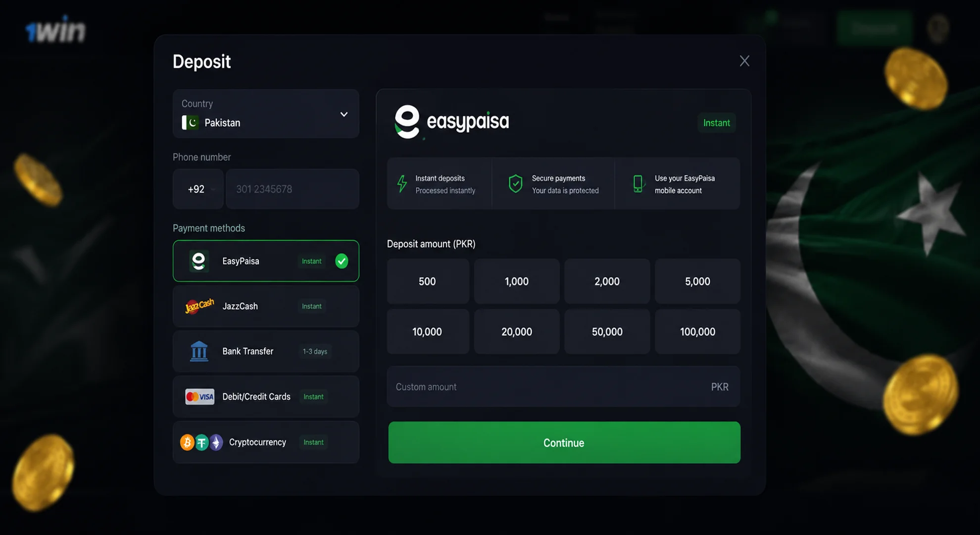
Task: Choose the 10,000 deposit amount
Action: point(428,331)
